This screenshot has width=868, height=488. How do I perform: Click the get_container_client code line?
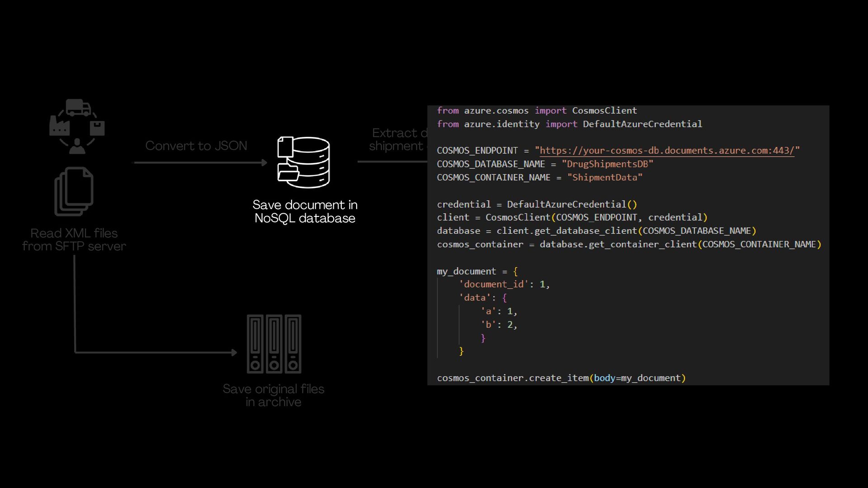(628, 244)
